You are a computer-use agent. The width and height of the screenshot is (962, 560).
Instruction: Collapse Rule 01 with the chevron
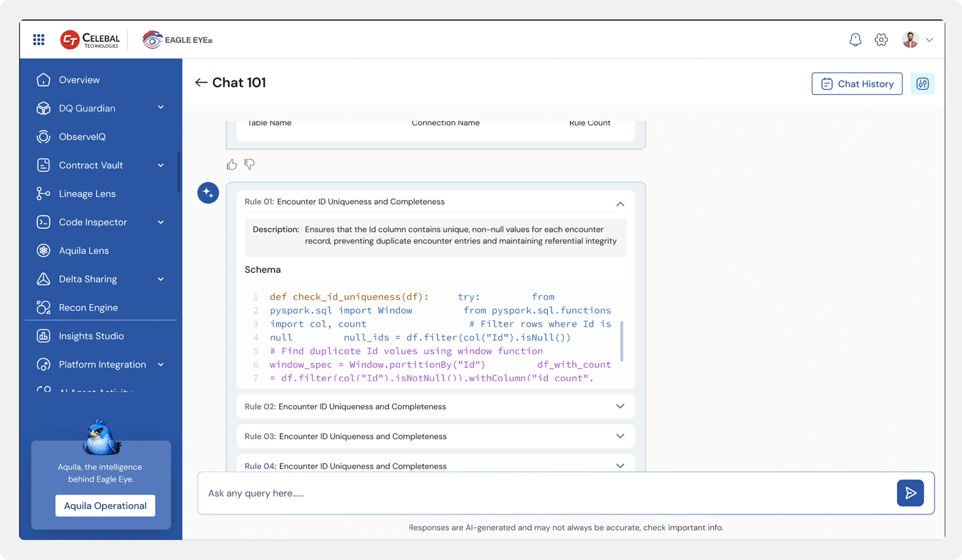click(x=620, y=204)
